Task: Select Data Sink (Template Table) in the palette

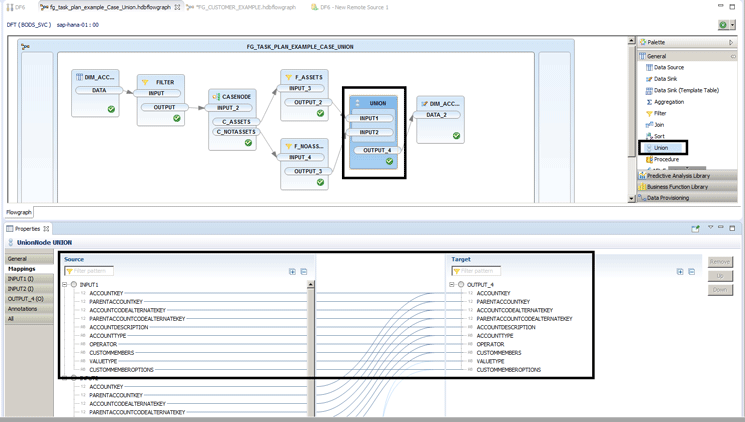Action: point(685,90)
